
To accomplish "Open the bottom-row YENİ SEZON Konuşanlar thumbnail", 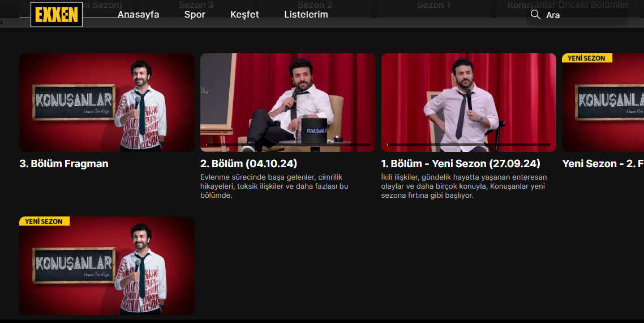I will tap(107, 266).
